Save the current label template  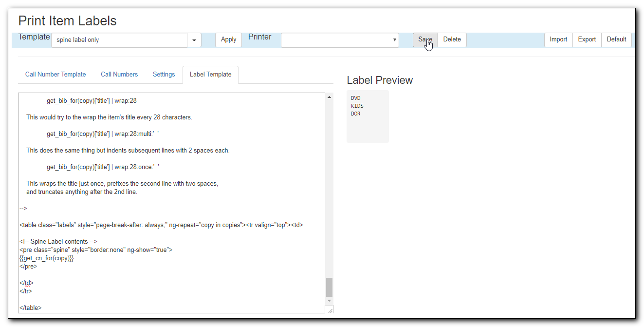425,40
